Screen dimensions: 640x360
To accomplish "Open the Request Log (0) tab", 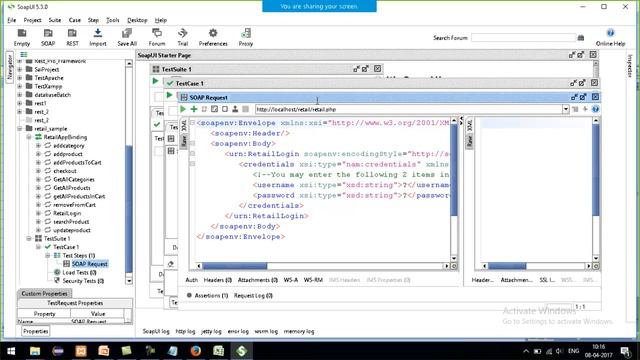I will click(253, 296).
